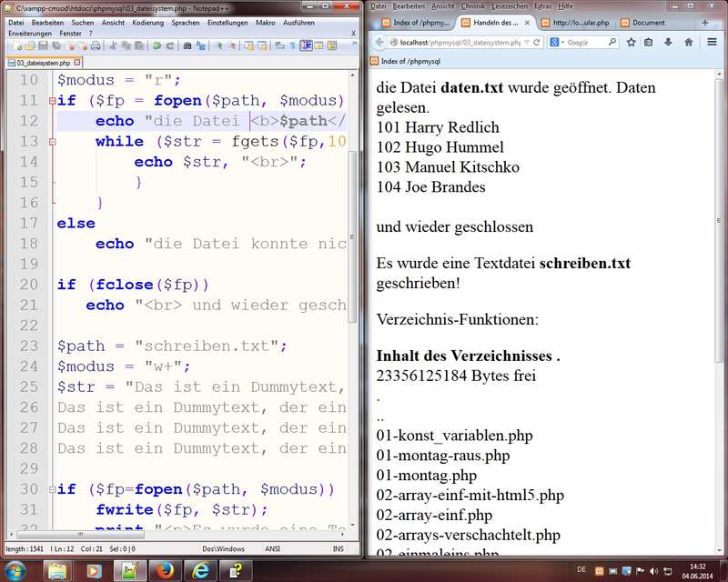
Task: Open the Firefox hamburger menu
Action: coord(713,42)
